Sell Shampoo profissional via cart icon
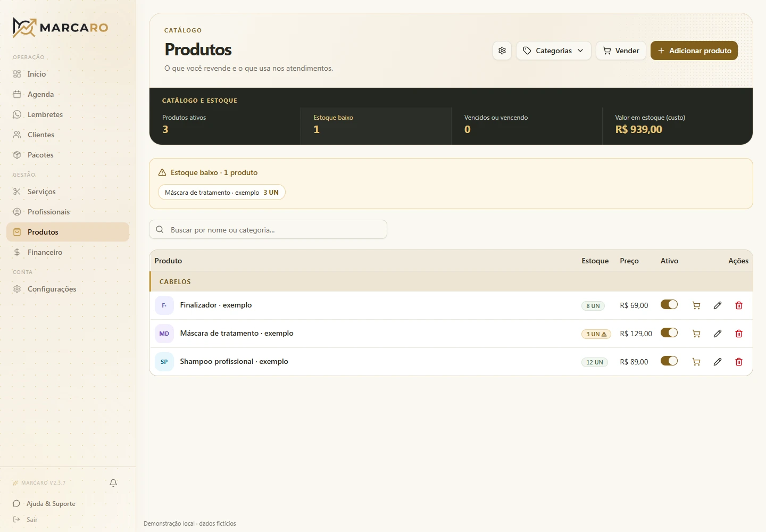 point(696,362)
